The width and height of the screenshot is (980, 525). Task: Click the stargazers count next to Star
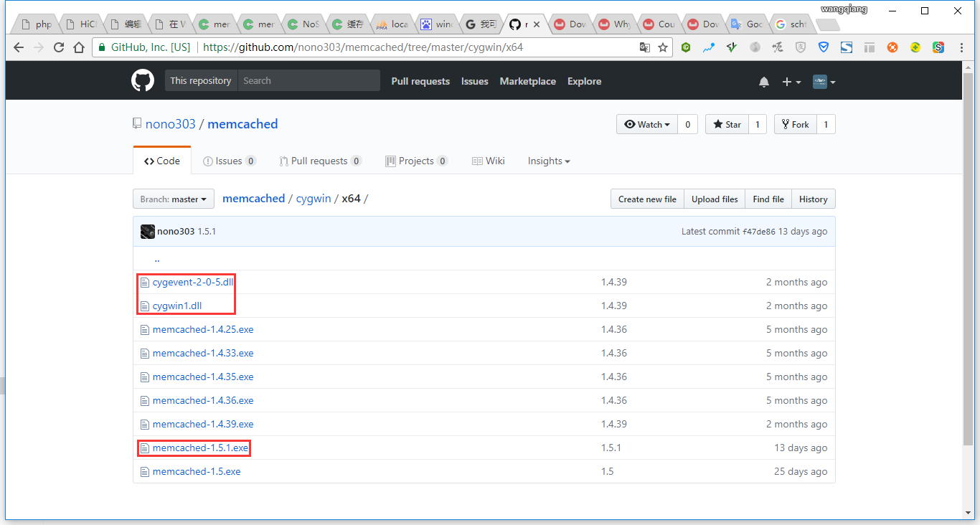click(758, 124)
